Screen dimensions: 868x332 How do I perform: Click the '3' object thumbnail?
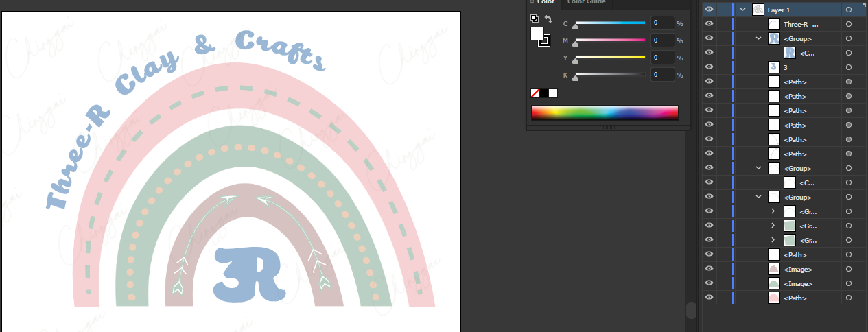[x=773, y=67]
